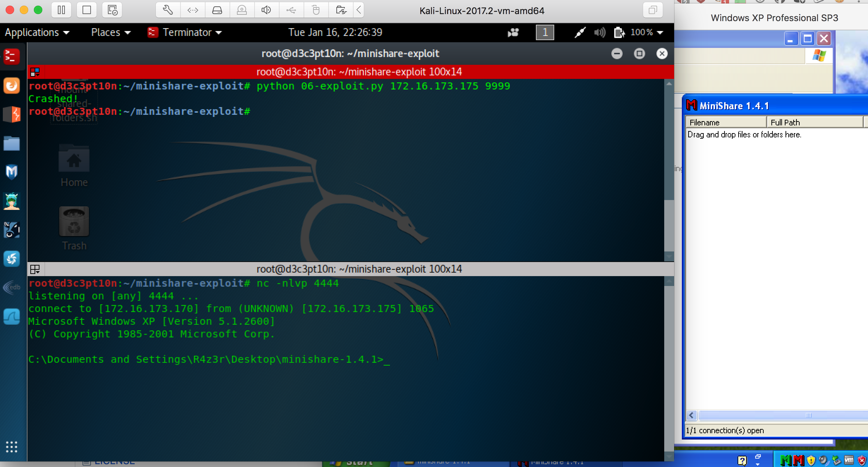Image resolution: width=868 pixels, height=467 pixels.
Task: Toggle the VM sound icon in toolbar
Action: [x=267, y=10]
